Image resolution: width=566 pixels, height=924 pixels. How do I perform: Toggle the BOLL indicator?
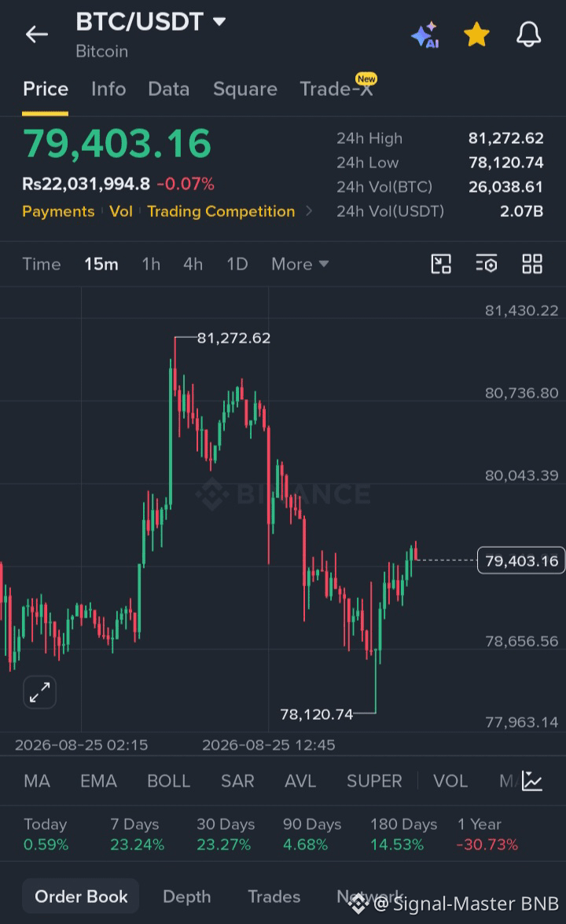[x=168, y=781]
